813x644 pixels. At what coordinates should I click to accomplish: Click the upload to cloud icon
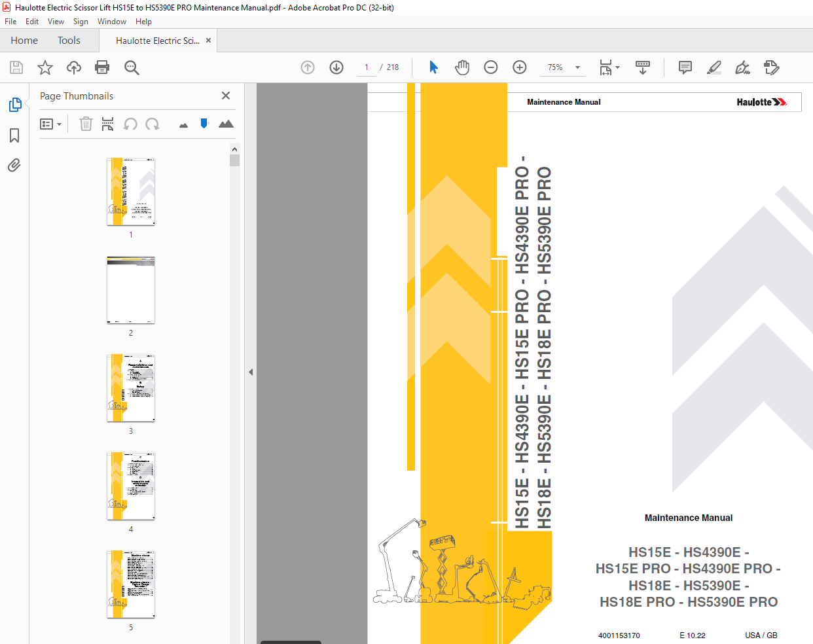click(x=74, y=67)
